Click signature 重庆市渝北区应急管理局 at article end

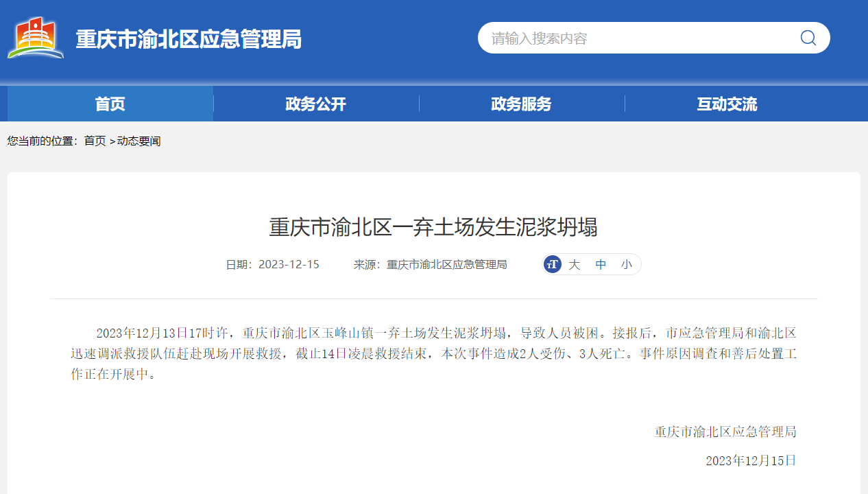pyautogui.click(x=725, y=432)
